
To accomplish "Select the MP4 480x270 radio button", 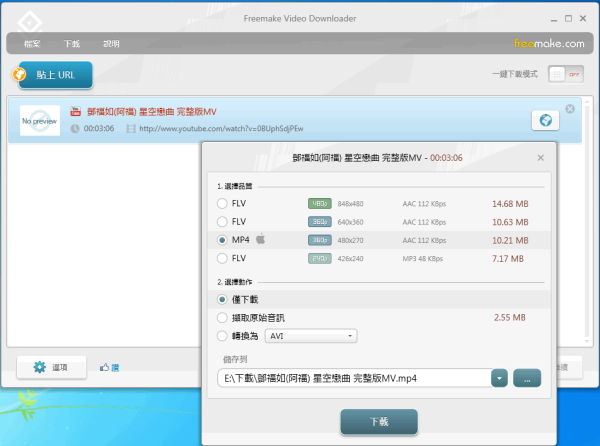I will click(222, 240).
